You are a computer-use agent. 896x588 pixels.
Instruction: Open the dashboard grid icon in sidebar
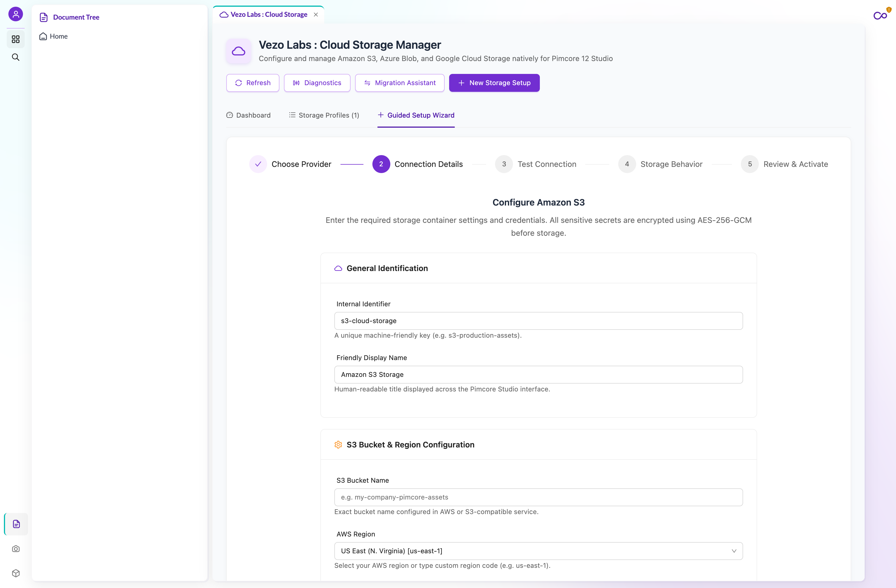15,39
